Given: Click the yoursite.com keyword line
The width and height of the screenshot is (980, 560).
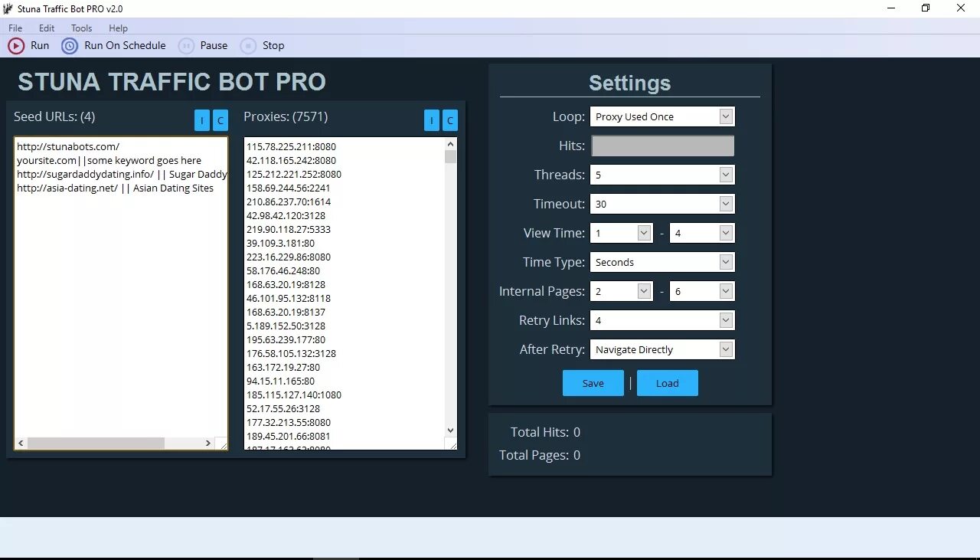Looking at the screenshot, I should point(109,160).
